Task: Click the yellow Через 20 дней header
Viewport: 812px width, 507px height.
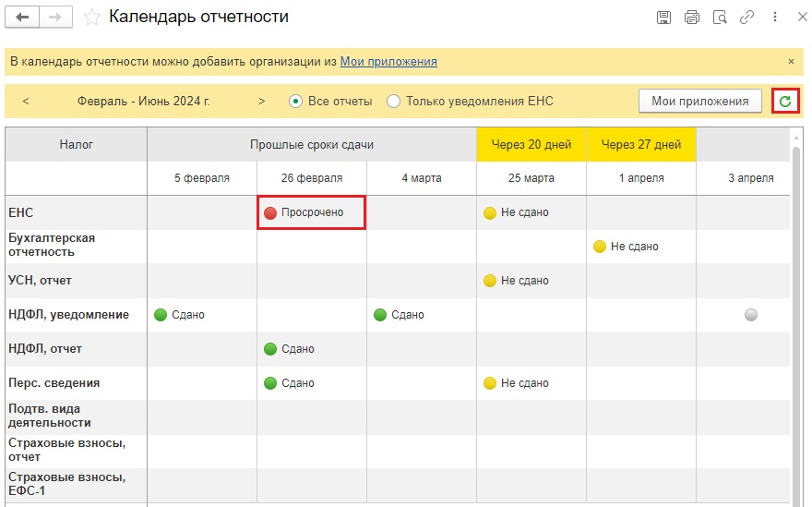Action: point(531,145)
